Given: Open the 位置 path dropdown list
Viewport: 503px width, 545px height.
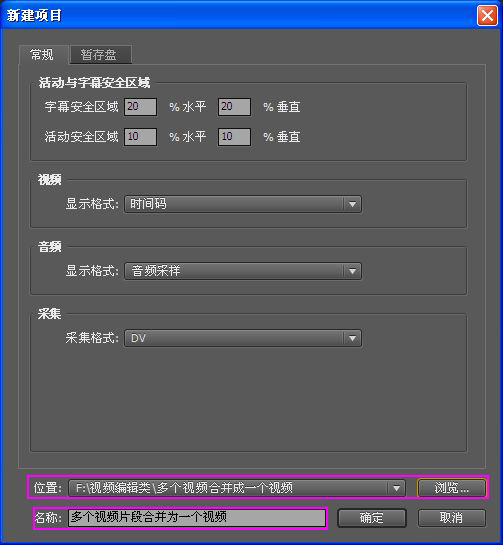Looking at the screenshot, I should (x=237, y=488).
